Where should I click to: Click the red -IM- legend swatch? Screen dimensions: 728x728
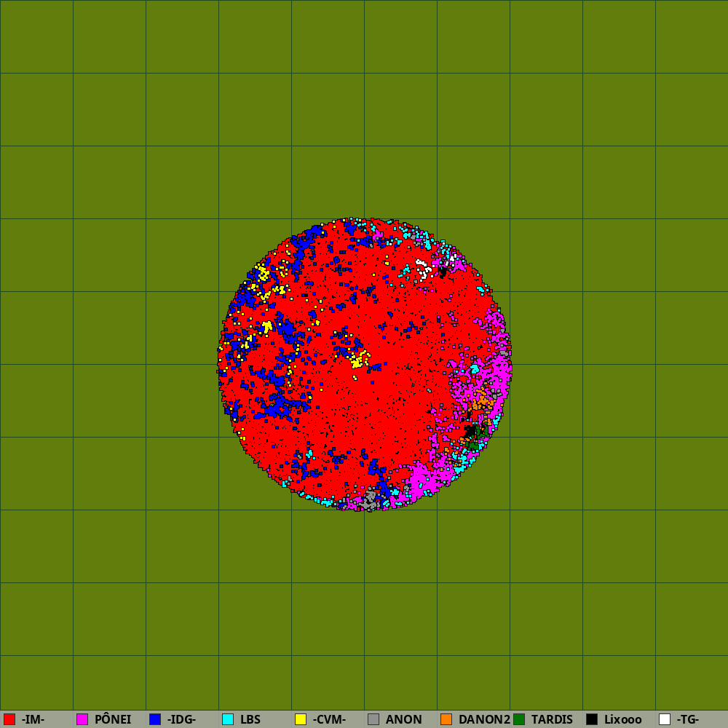click(x=9, y=719)
